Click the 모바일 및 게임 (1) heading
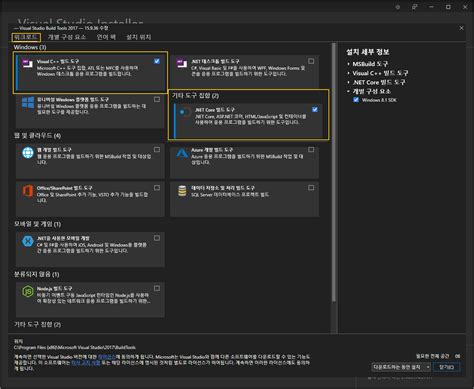 click(37, 224)
